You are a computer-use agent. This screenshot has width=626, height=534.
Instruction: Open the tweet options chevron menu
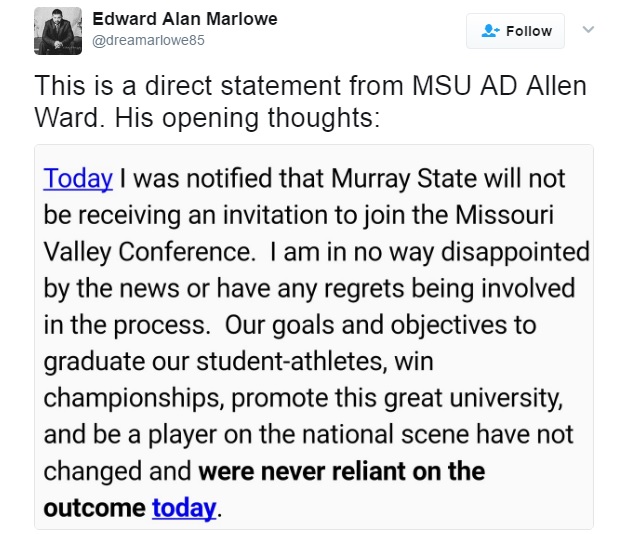[x=588, y=30]
